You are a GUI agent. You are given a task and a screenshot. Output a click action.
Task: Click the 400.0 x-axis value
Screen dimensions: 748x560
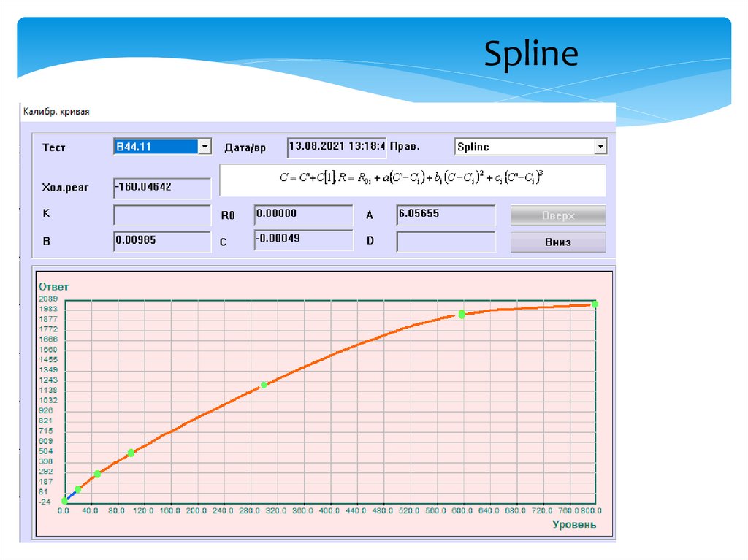click(329, 511)
